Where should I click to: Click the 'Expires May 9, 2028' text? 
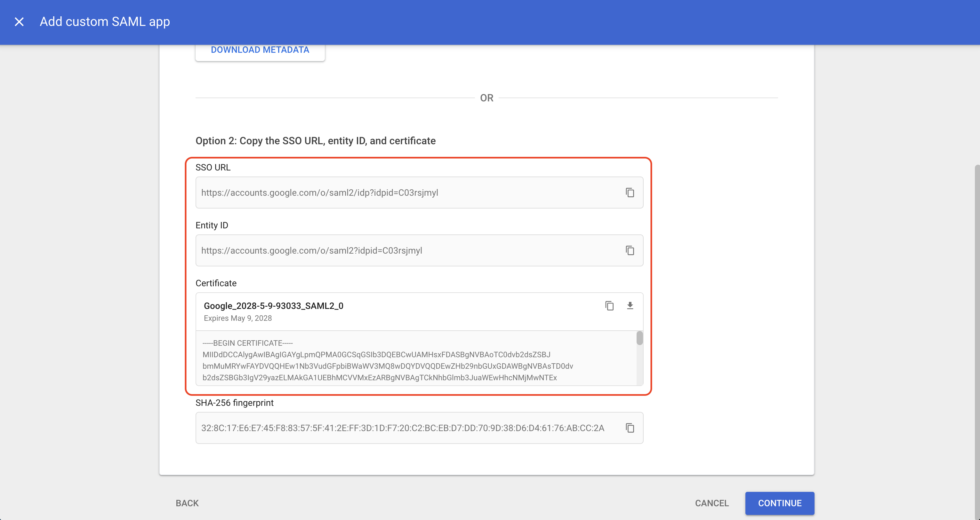[238, 318]
